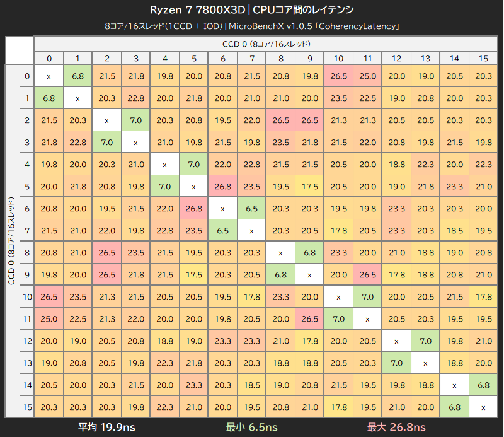Click the empty white top-left corner cell
This screenshot has width=504, height=437.
click(20, 50)
